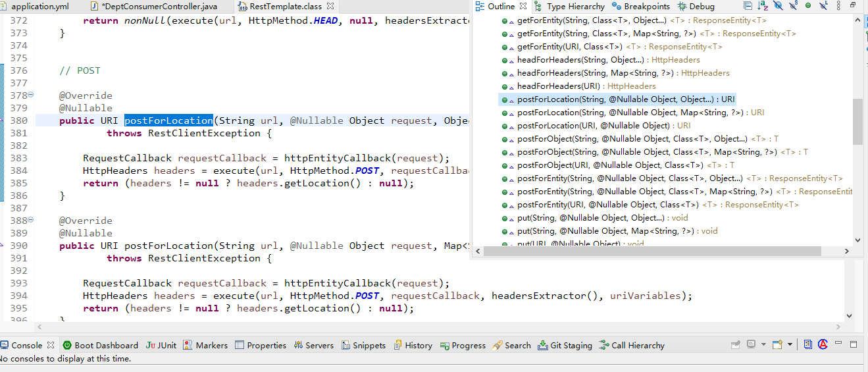Select postForLocation(URI, @Nullable Object) entry
The image size is (868, 372).
click(x=596, y=126)
